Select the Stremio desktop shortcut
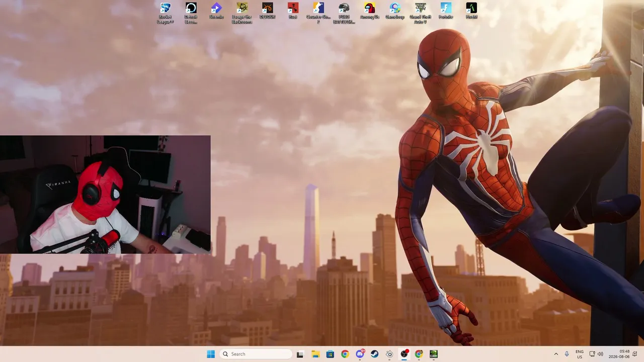The width and height of the screenshot is (644, 362). coord(216,11)
